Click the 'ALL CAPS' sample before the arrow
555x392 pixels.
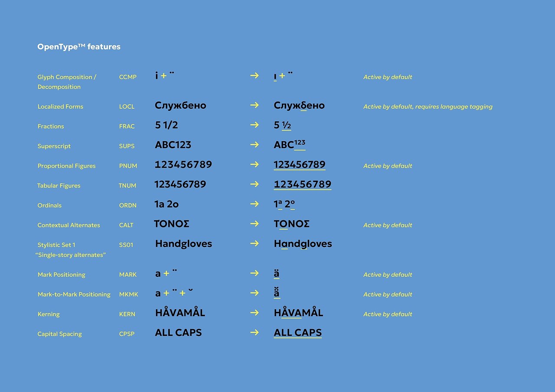pyautogui.click(x=178, y=333)
